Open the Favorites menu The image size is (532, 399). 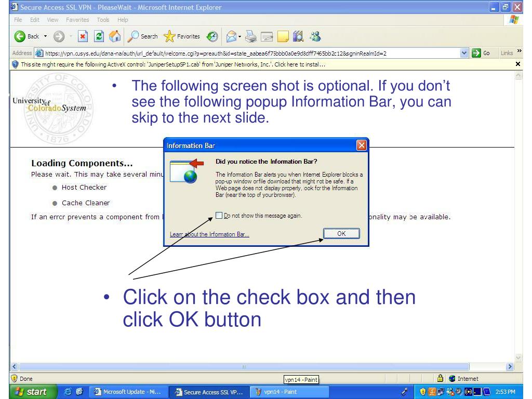coord(77,20)
